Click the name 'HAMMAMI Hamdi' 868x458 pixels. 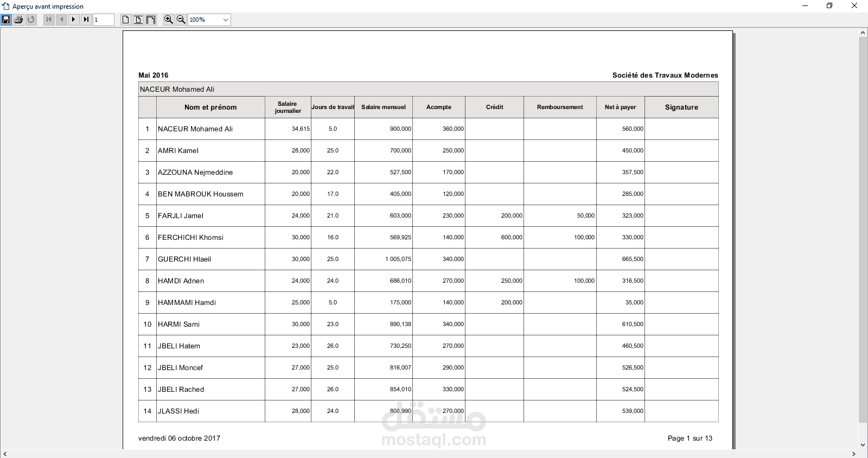(x=187, y=302)
